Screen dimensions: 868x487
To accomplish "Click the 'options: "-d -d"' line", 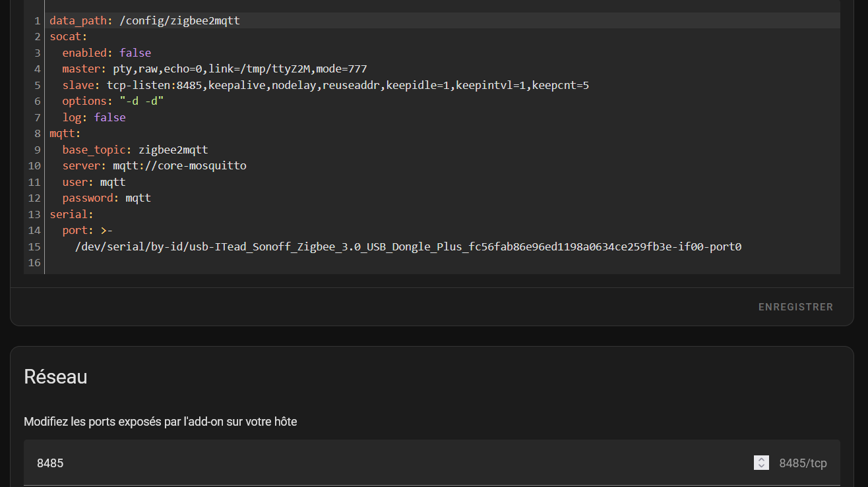I will (x=113, y=101).
